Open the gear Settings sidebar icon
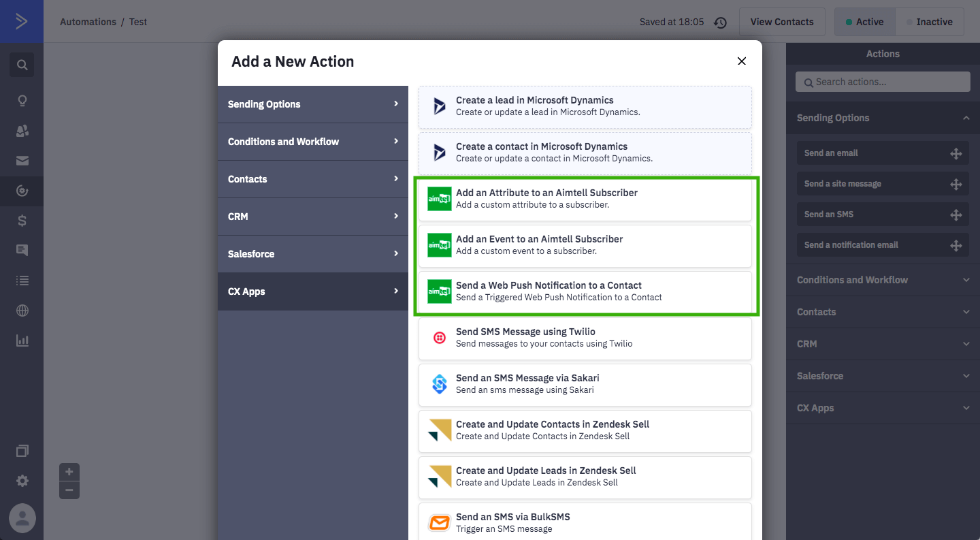 pyautogui.click(x=22, y=481)
